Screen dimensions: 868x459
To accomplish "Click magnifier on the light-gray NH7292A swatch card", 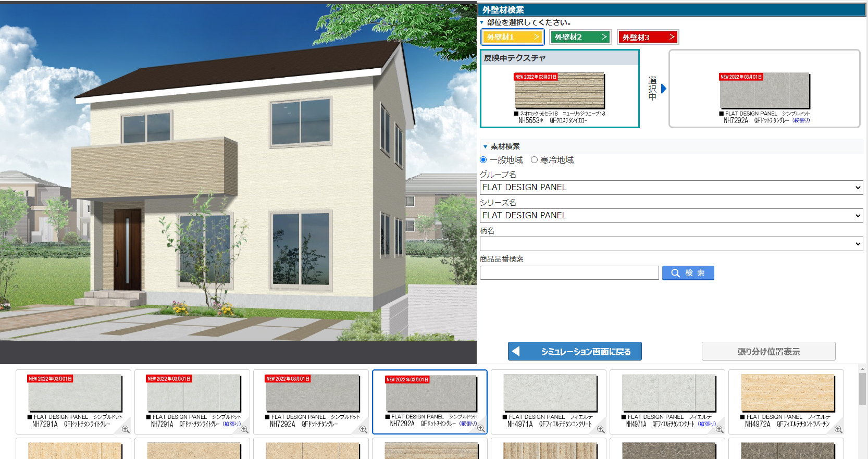I will 363,429.
